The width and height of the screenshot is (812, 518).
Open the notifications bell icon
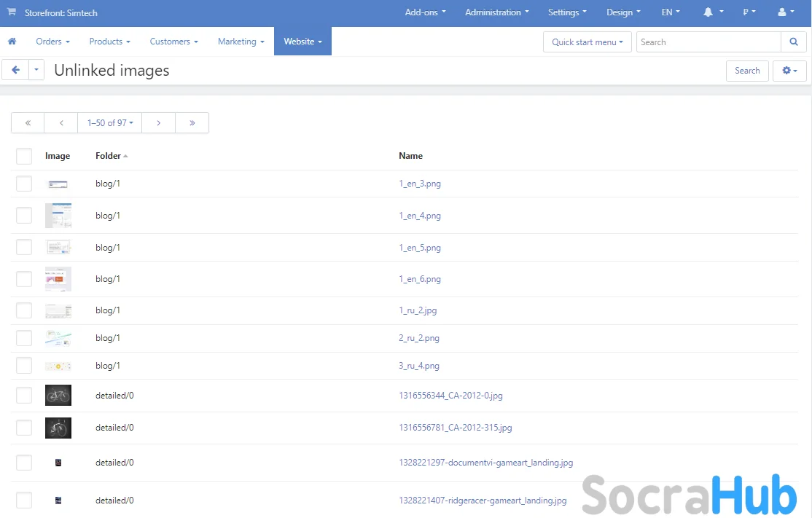pyautogui.click(x=708, y=12)
